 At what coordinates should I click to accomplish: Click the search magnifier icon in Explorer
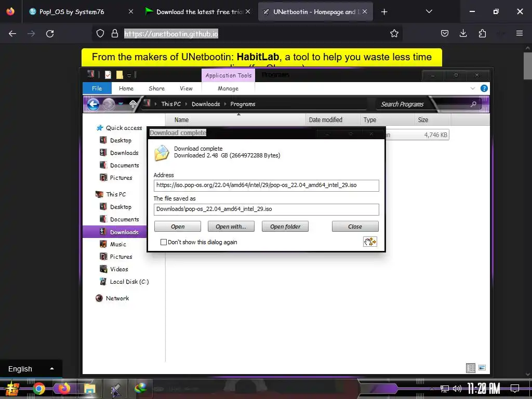473,104
